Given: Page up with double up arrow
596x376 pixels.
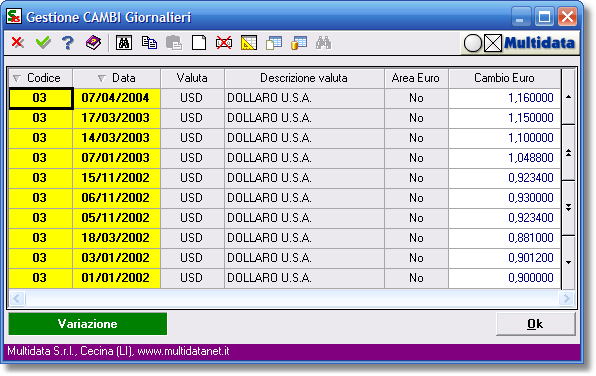Looking at the screenshot, I should (568, 153).
